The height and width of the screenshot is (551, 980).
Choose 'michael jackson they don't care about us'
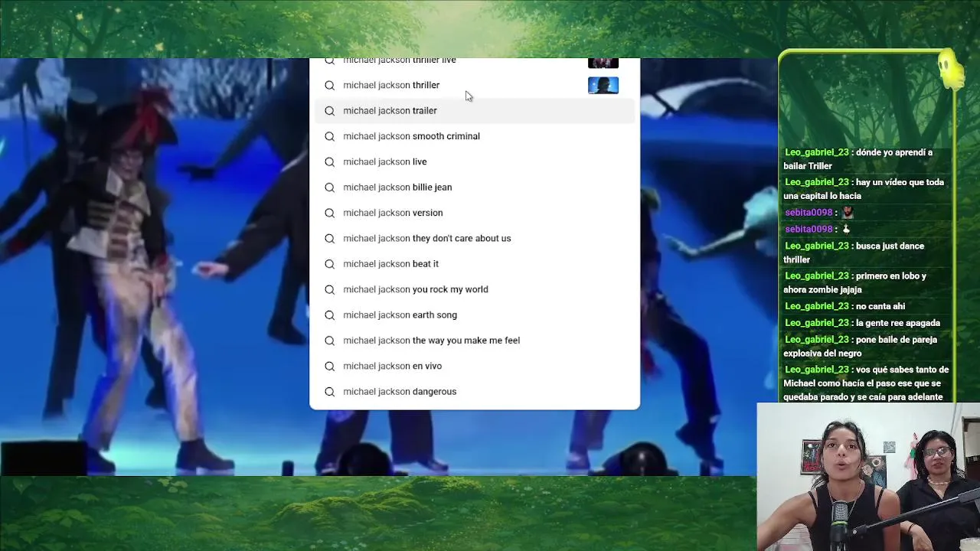click(475, 238)
